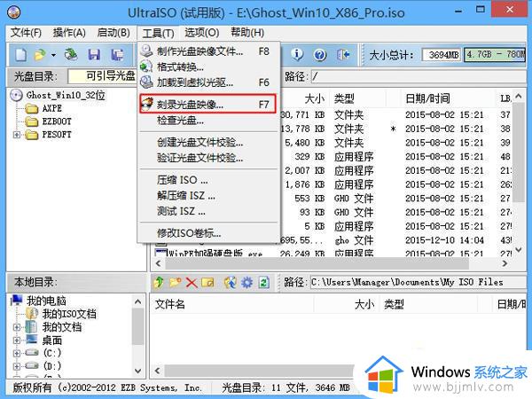Viewport: 532px width, 399px height.
Task: Open the 启动(B) menu
Action: tap(113, 33)
